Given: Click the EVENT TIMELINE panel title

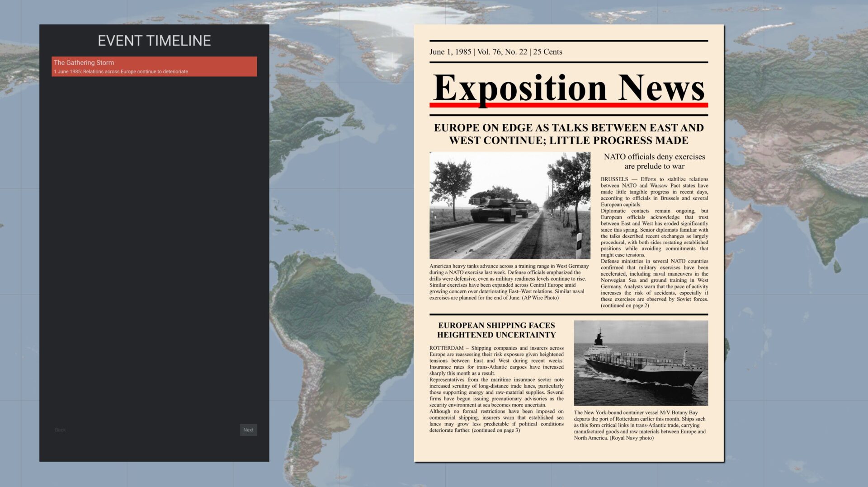Looking at the screenshot, I should coord(154,41).
